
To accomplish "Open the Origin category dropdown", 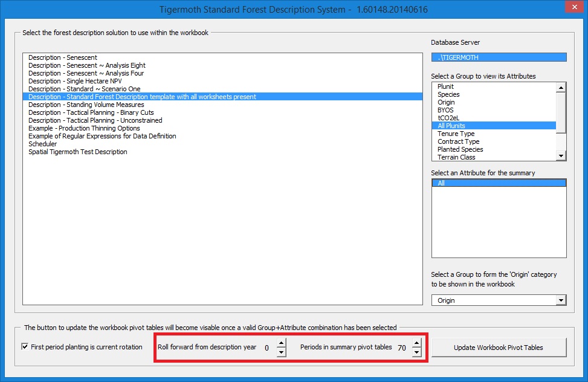I will pos(561,300).
